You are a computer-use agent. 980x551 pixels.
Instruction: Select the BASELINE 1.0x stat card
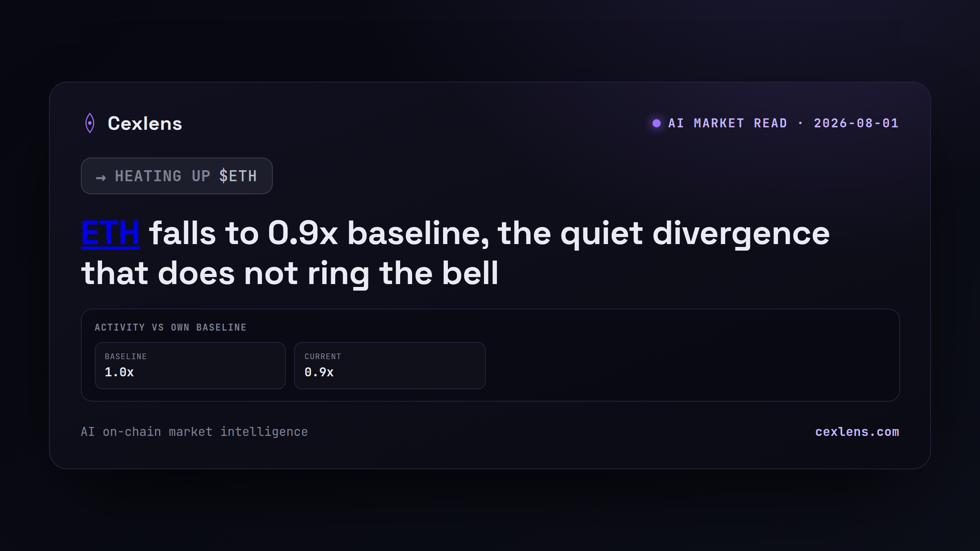pos(190,366)
